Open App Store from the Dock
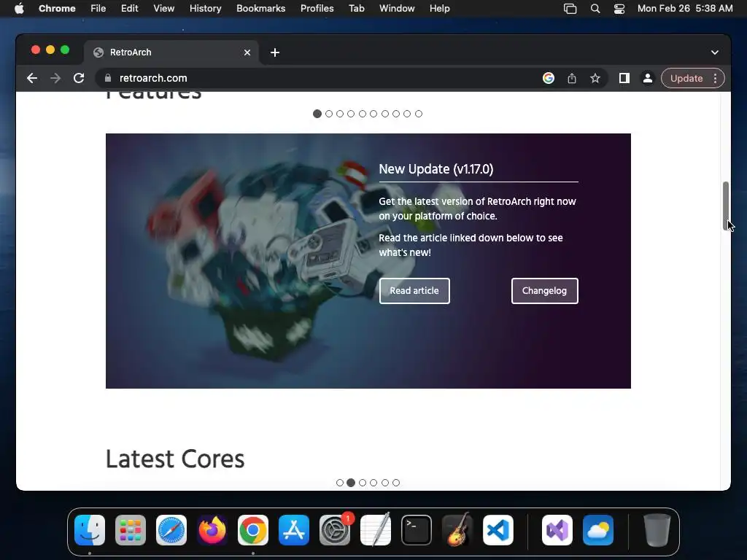 tap(294, 530)
